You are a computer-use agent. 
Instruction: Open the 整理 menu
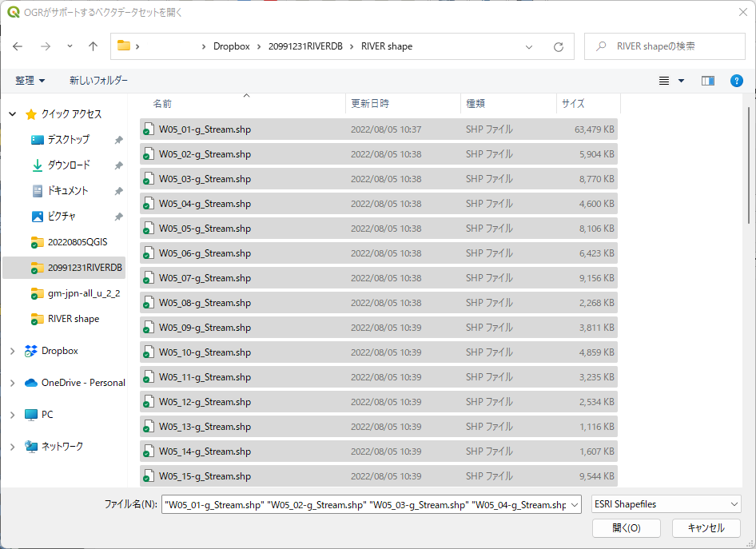30,81
